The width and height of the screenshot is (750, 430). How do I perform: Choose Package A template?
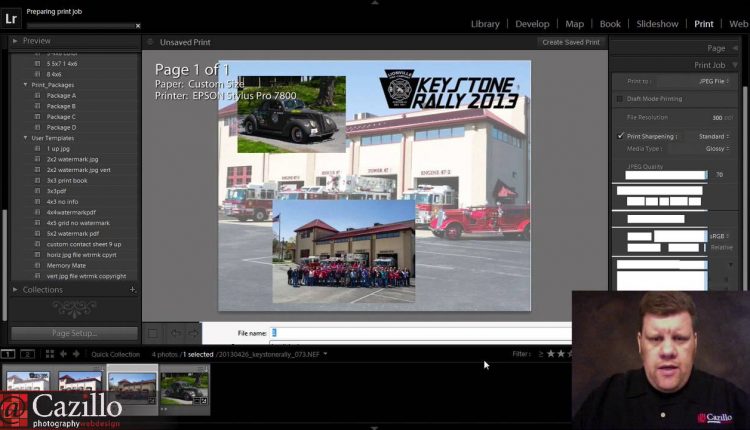pos(61,95)
